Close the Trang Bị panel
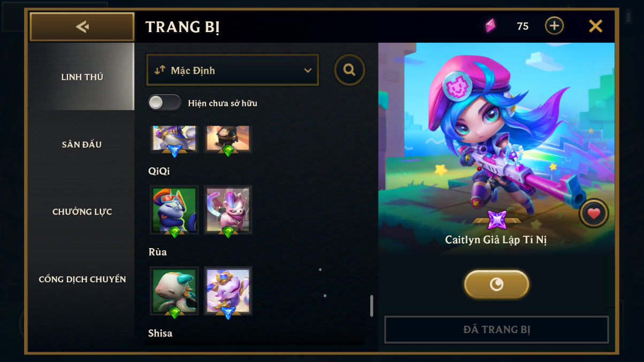This screenshot has height=362, width=644. 595,26
